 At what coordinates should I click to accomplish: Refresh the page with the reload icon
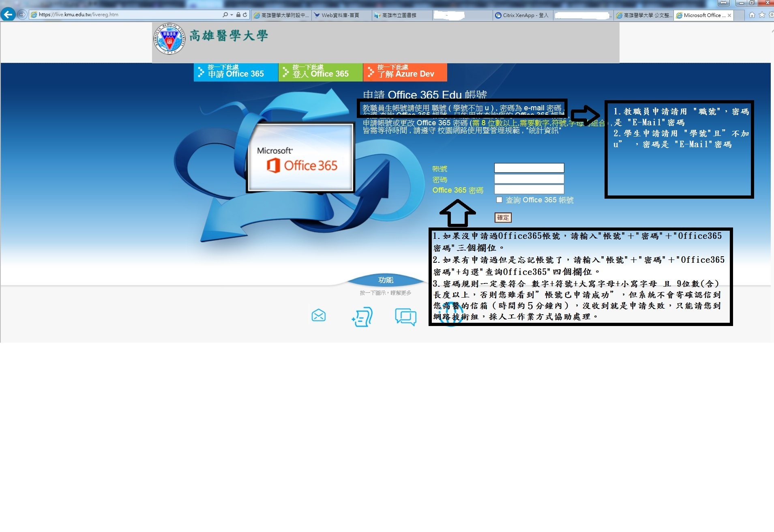coord(245,15)
